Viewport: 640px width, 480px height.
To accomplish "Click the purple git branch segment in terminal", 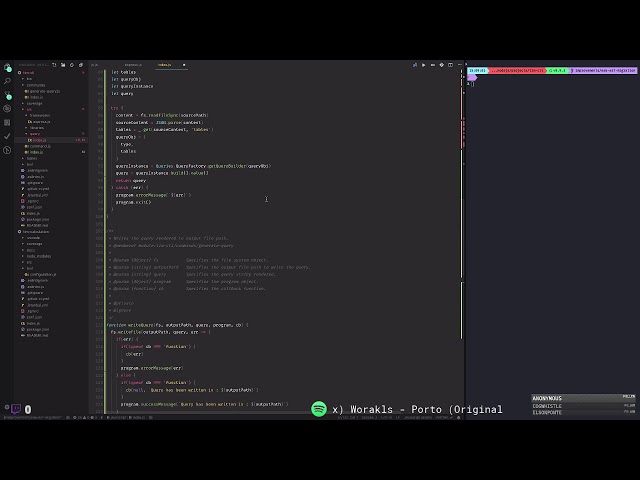I will pos(603,71).
